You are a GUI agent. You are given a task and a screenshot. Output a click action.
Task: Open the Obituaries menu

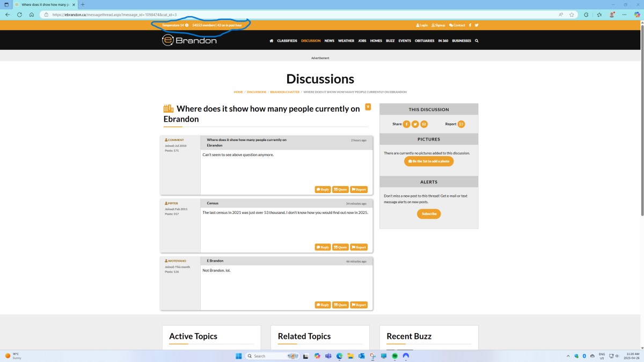click(425, 41)
